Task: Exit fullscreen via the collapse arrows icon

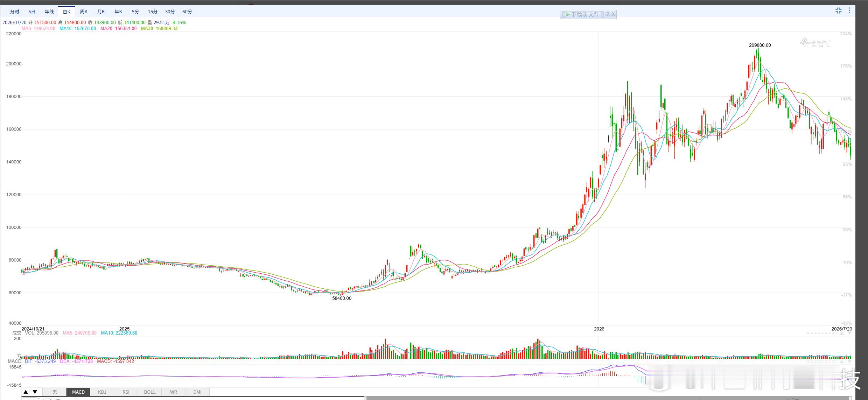Action: 838,10
